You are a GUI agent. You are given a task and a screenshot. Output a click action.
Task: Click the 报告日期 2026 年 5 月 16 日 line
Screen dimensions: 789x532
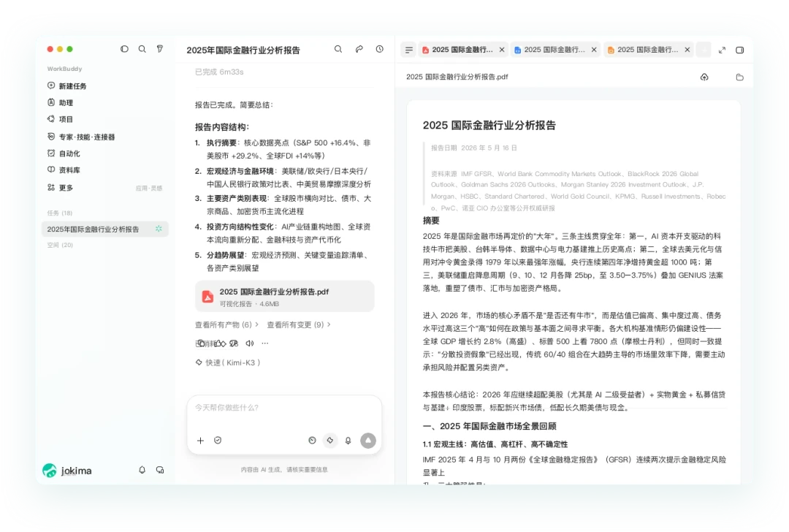[474, 148]
